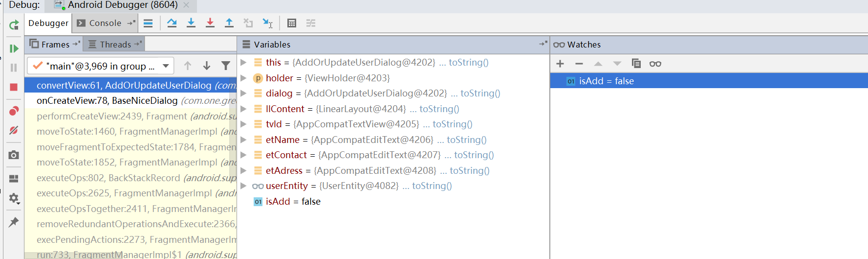Open the Evaluate Expression calculator icon

pyautogui.click(x=292, y=23)
